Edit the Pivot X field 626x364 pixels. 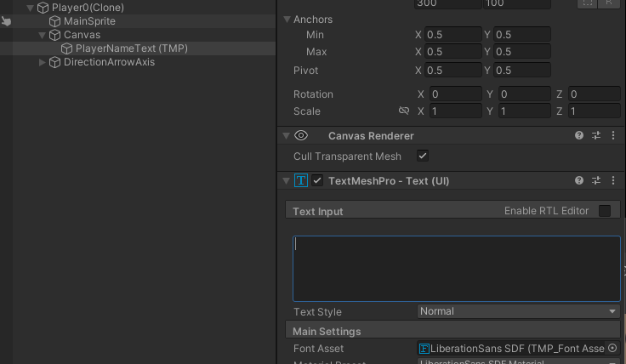453,71
